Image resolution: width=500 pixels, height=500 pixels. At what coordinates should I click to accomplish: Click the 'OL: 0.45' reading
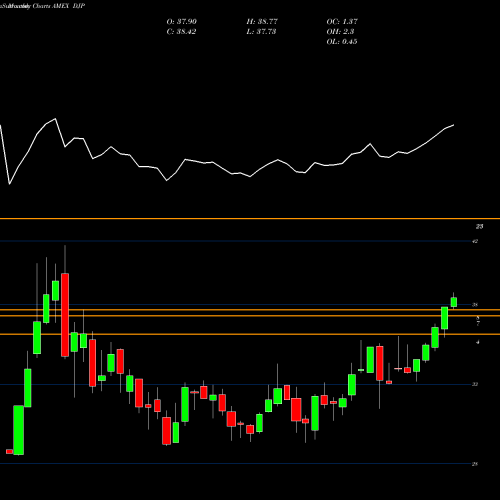pyautogui.click(x=342, y=42)
